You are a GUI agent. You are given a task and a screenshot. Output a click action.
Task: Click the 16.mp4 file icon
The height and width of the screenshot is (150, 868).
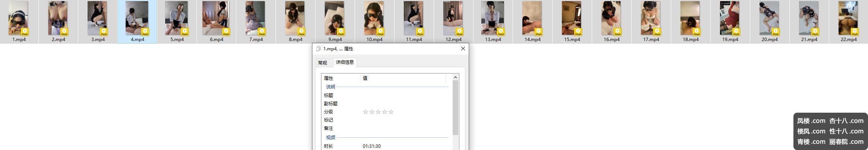[611, 18]
